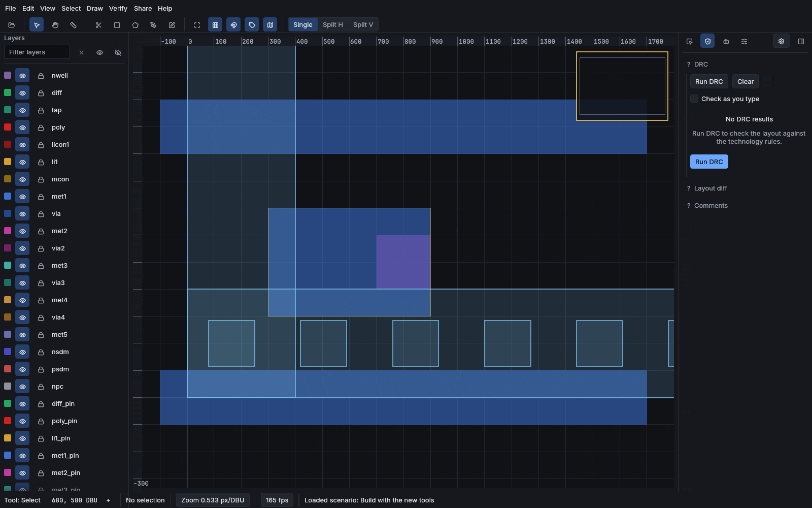Toggle the grid display icon

coord(215,25)
